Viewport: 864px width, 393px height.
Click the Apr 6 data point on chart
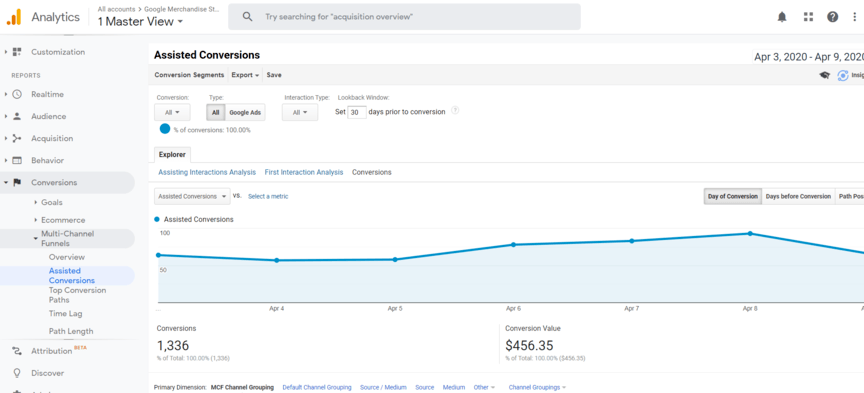click(x=514, y=245)
